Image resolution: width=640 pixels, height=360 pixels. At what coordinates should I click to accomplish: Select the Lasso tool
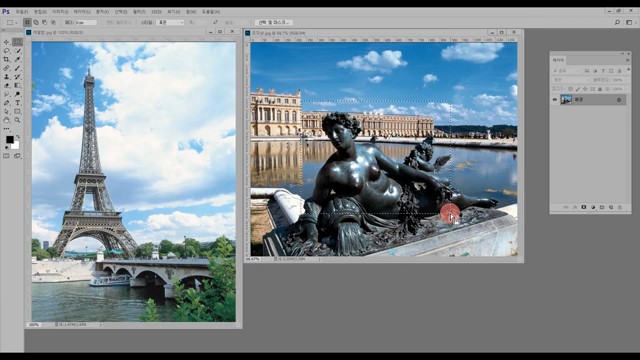[6, 51]
